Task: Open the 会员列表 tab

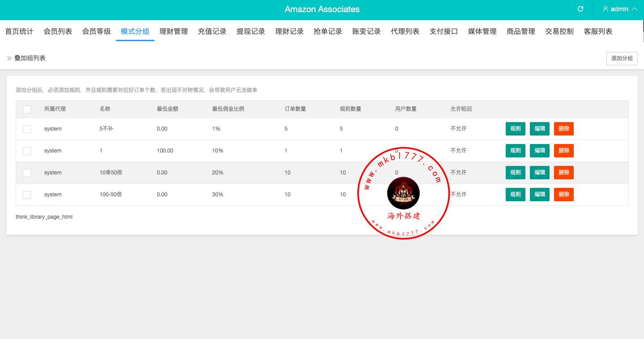Action: tap(58, 31)
